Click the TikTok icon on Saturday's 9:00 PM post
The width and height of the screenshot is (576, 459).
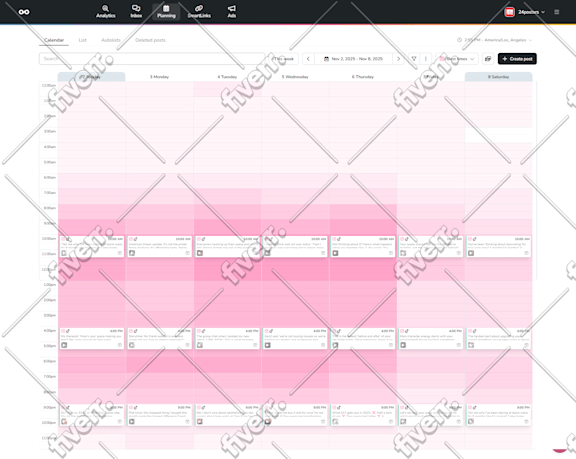pyautogui.click(x=475, y=407)
